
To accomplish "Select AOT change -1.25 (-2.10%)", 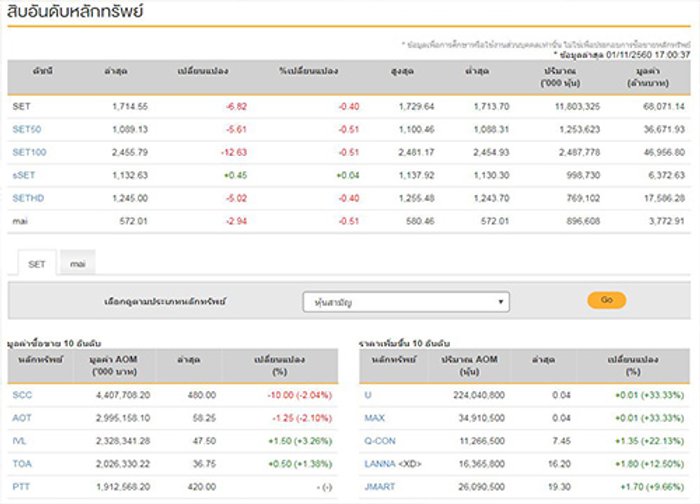I will (302, 418).
